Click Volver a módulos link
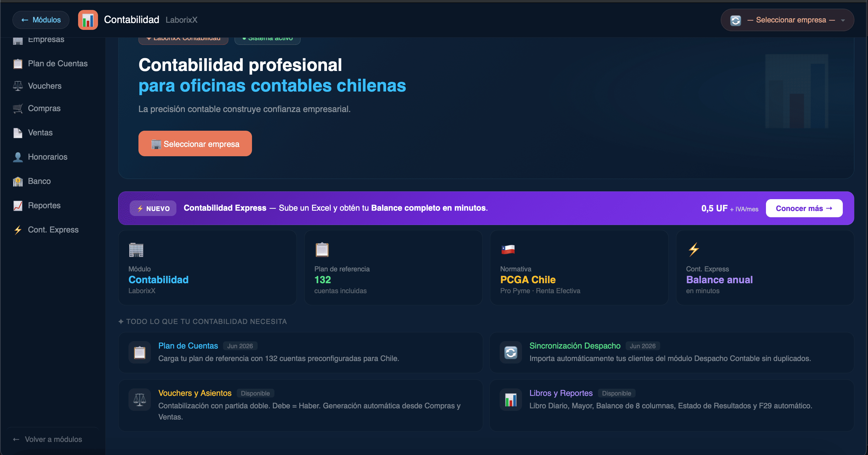868x455 pixels. click(x=53, y=439)
